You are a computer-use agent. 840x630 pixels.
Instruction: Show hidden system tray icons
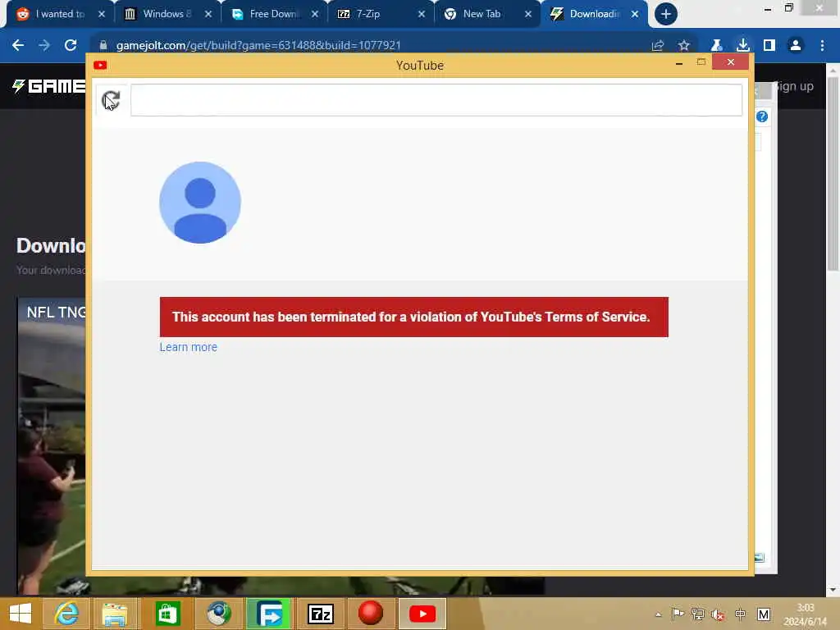(x=659, y=614)
